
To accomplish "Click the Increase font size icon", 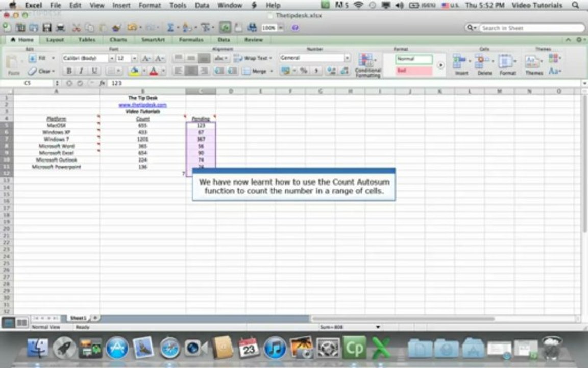I will (146, 58).
